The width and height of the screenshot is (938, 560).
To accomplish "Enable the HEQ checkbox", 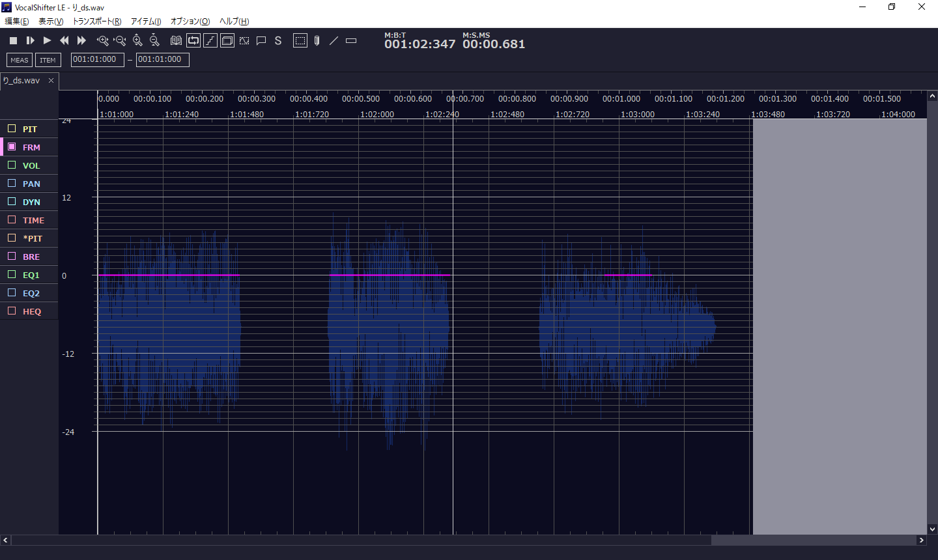I will click(12, 311).
